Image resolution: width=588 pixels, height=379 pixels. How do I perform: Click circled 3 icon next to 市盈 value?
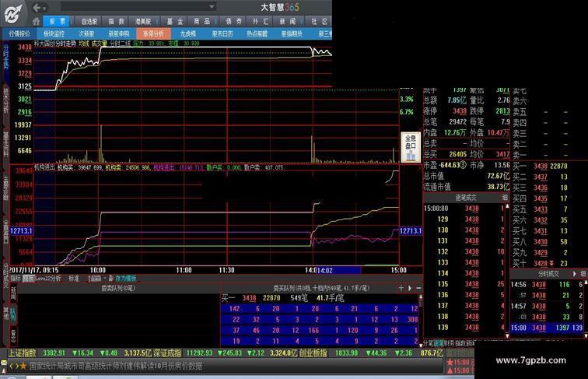463,165
